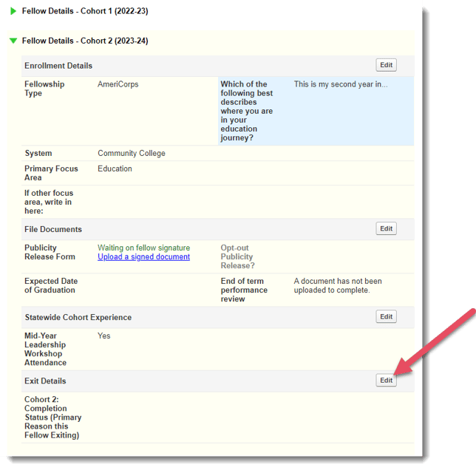The image size is (476, 470).
Task: Select the Exit Details section header
Action: pyautogui.click(x=45, y=381)
